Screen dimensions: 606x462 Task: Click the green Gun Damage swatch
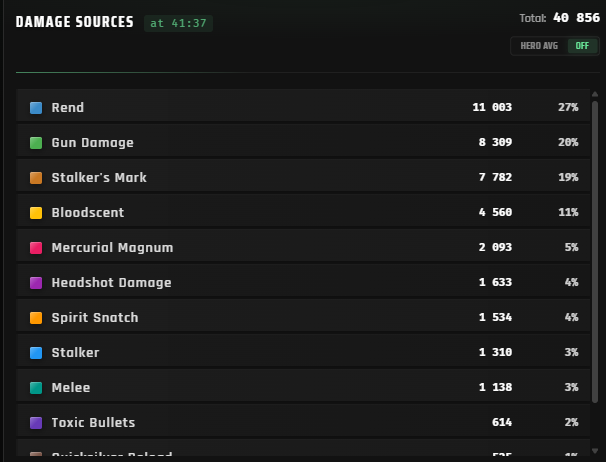[x=36, y=143]
